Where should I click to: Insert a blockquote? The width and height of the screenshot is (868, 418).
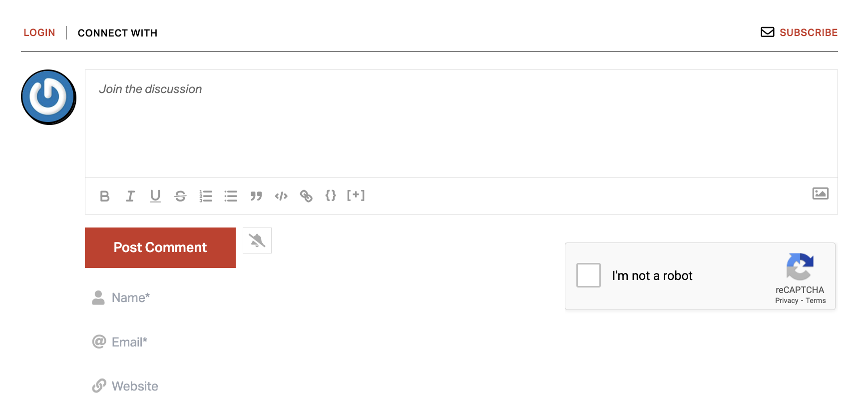pyautogui.click(x=256, y=196)
